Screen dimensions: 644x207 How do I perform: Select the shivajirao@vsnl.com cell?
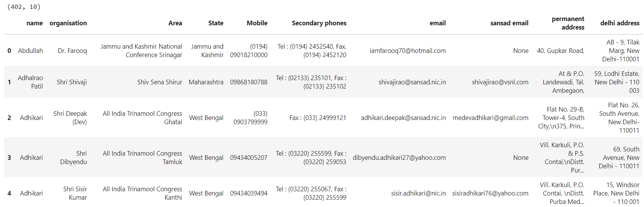click(500, 82)
